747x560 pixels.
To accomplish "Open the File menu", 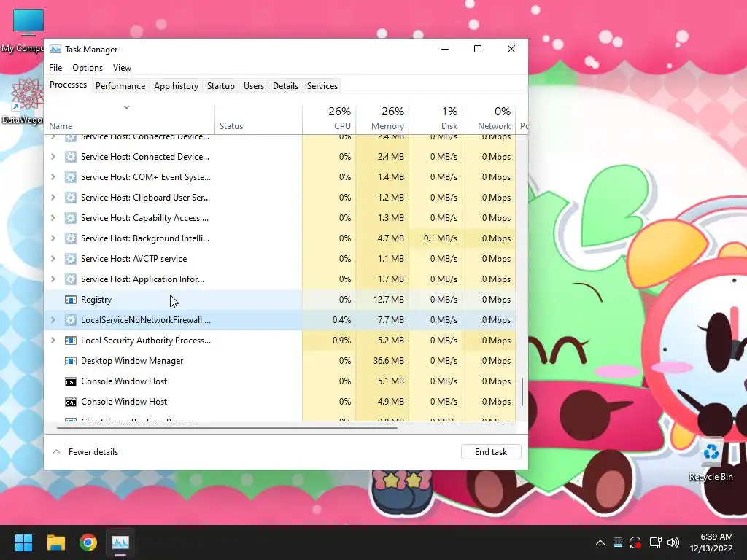I will click(55, 68).
